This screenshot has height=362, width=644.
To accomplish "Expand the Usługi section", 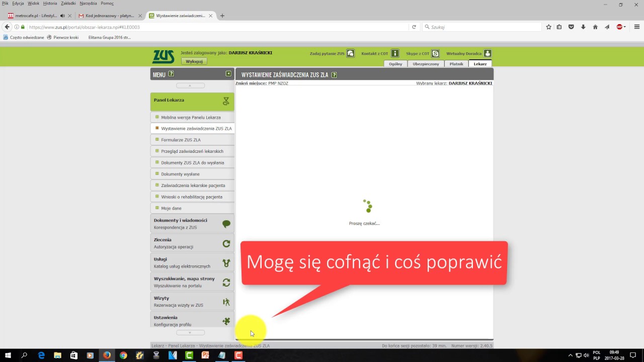I will (x=192, y=262).
